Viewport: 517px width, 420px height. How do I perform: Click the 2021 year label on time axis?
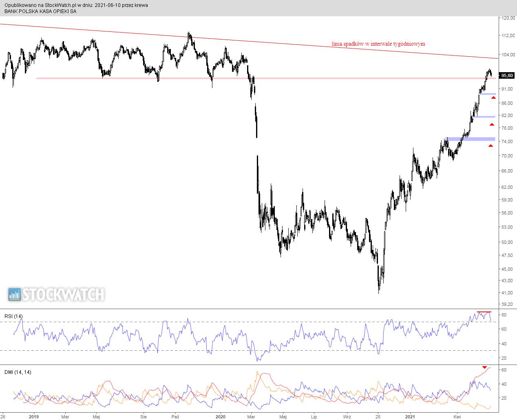tap(410, 417)
